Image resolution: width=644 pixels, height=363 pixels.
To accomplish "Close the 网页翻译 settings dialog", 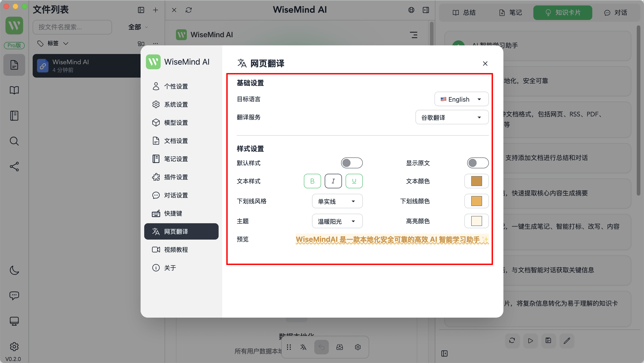I will pyautogui.click(x=485, y=64).
